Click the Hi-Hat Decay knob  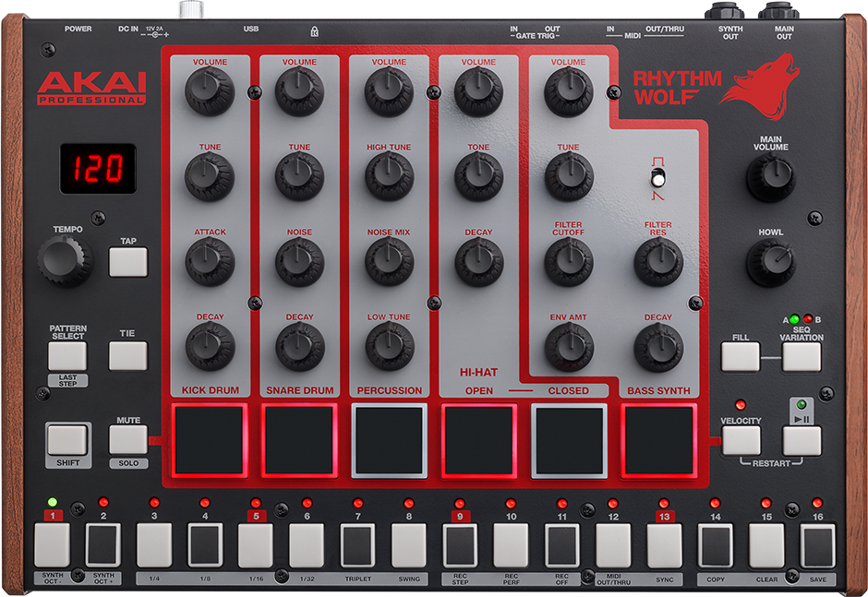(x=479, y=262)
